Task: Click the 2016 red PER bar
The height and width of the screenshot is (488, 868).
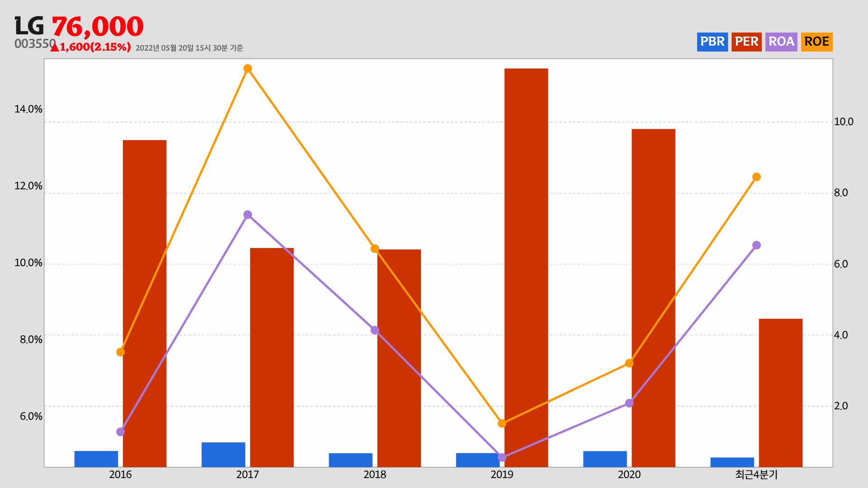Action: pos(145,304)
